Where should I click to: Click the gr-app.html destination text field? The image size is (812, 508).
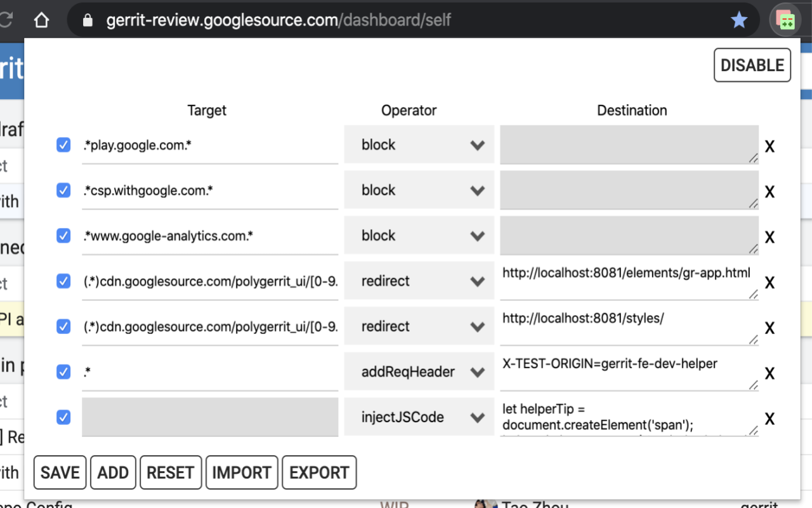click(628, 281)
